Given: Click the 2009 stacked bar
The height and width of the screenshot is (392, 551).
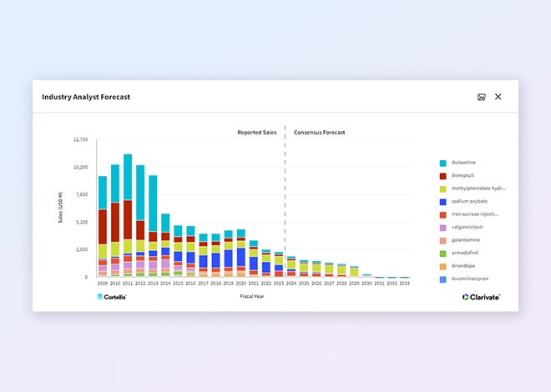Looking at the screenshot, I should coord(102,225).
